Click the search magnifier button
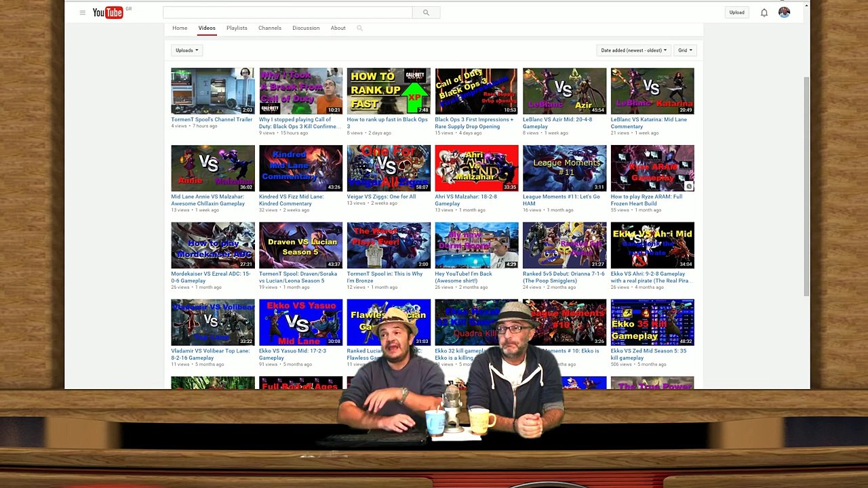 pos(426,12)
